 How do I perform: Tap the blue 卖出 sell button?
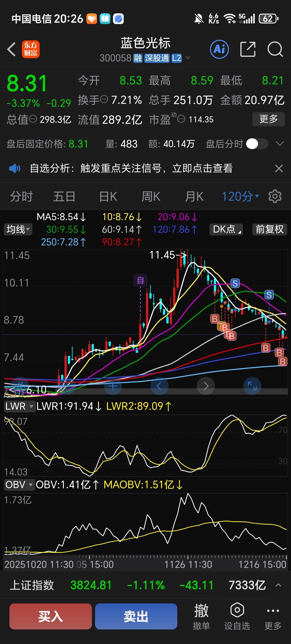136,616
